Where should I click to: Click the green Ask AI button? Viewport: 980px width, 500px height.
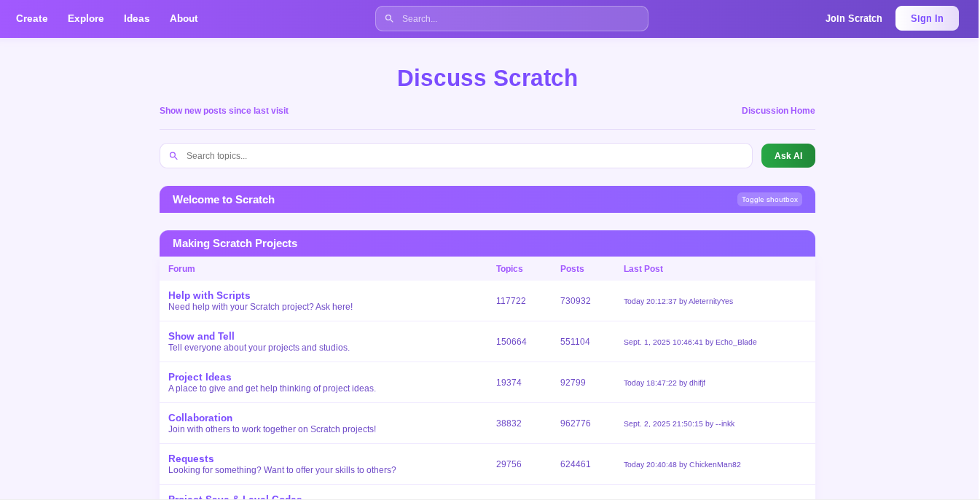tap(788, 156)
